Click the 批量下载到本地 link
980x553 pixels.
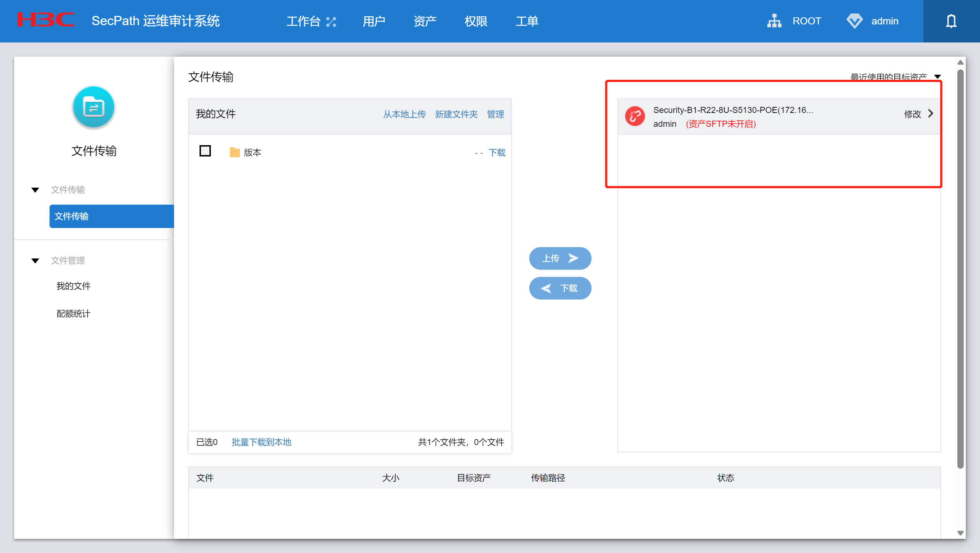point(261,442)
